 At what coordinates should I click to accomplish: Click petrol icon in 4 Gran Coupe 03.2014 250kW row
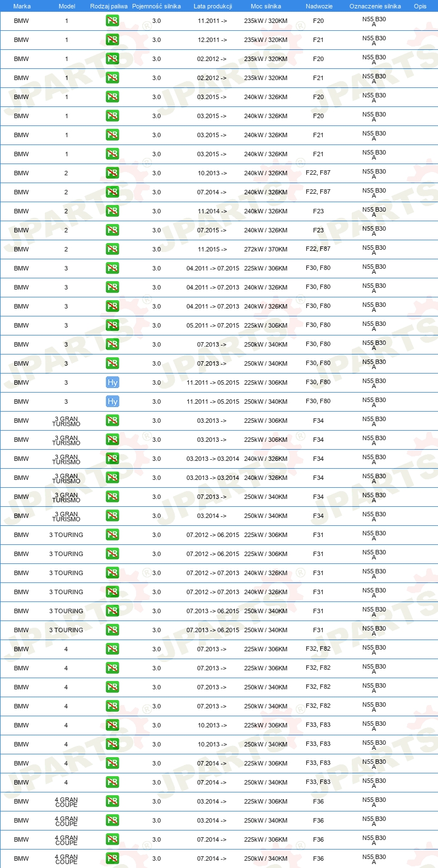[112, 820]
